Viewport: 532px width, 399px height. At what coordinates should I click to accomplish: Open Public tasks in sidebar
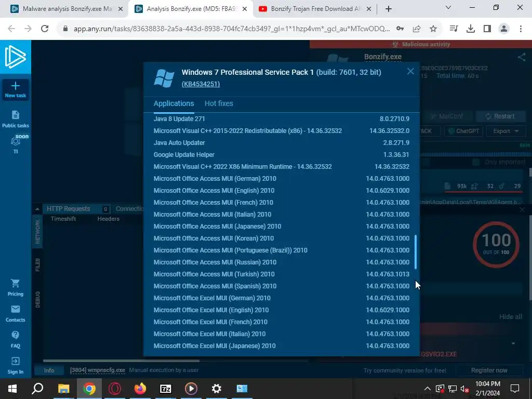[15, 119]
